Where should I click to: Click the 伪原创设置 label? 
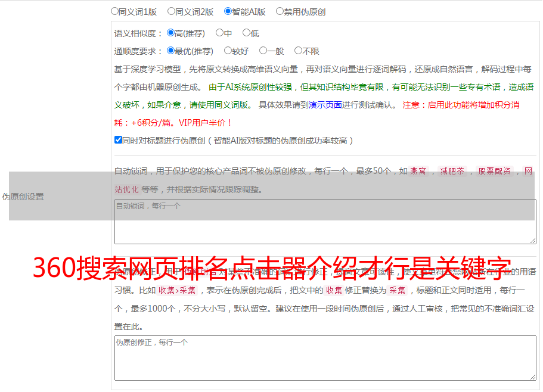(x=23, y=197)
